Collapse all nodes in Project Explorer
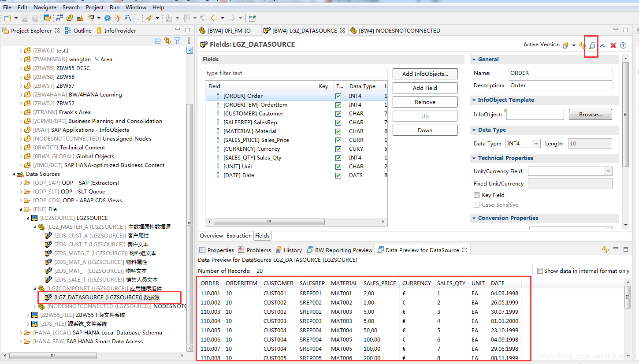639x364 pixels. click(x=158, y=41)
